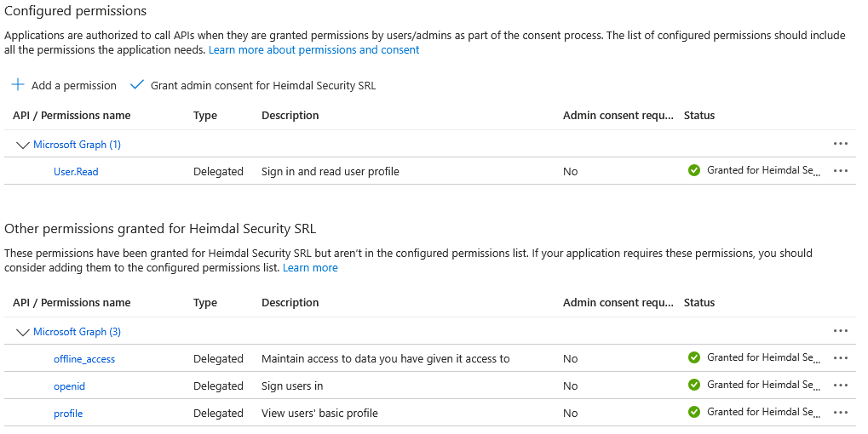Click green granted status icon for offline_access
The image size is (868, 434).
(693, 357)
